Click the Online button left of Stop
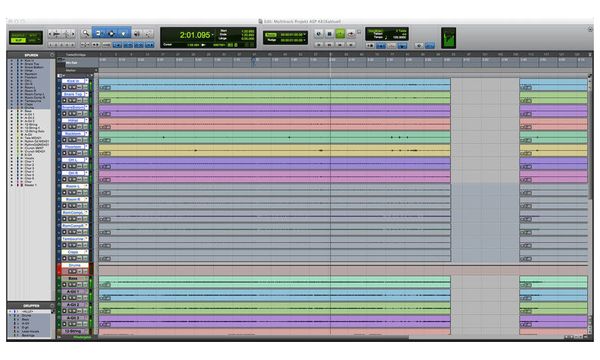This screenshot has width=600, height=360. [318, 34]
